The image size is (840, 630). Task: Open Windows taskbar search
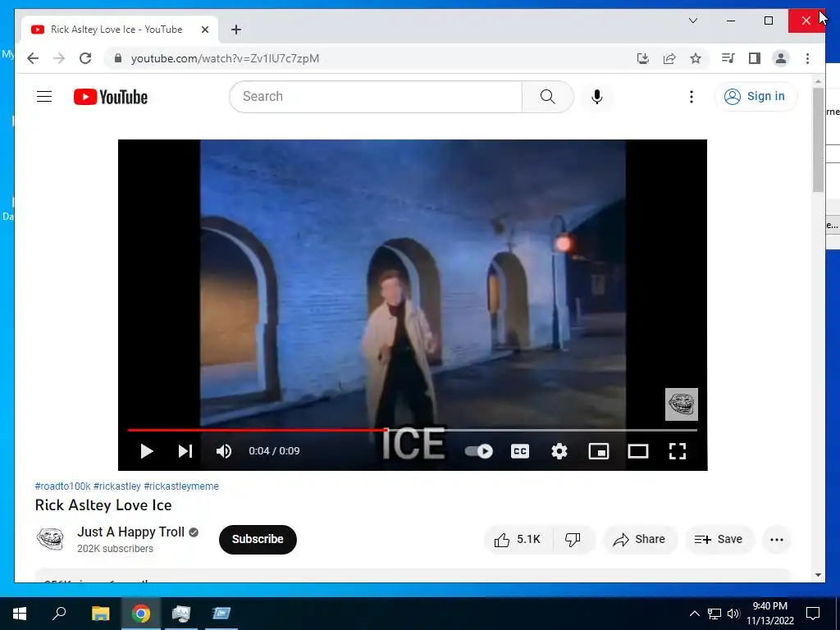point(59,614)
